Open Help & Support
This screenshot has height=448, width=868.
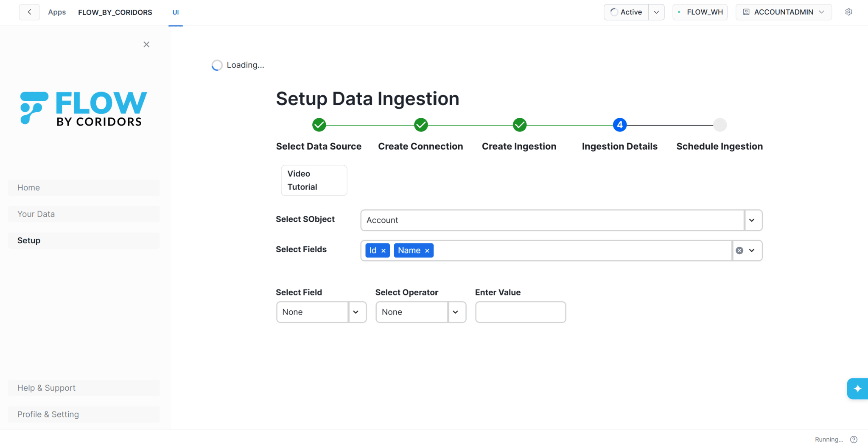[x=84, y=388]
